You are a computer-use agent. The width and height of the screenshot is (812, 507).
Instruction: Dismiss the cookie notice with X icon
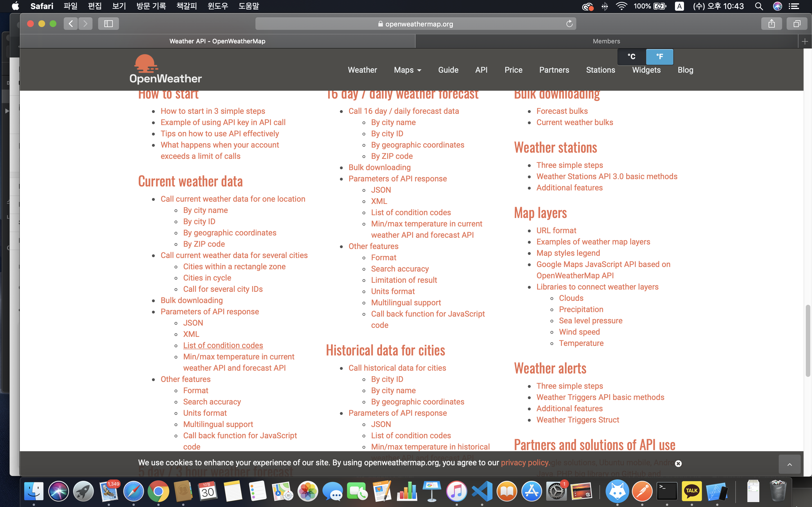pyautogui.click(x=678, y=463)
